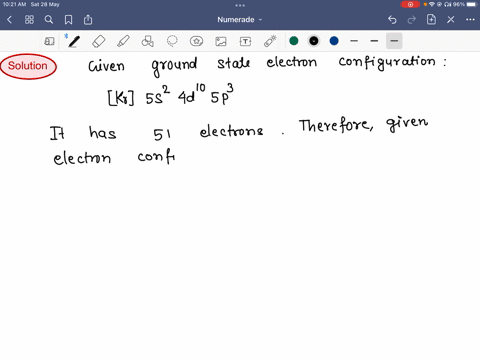The height and width of the screenshot is (360, 480).
Task: Toggle the zoom window tool
Action: point(49,41)
